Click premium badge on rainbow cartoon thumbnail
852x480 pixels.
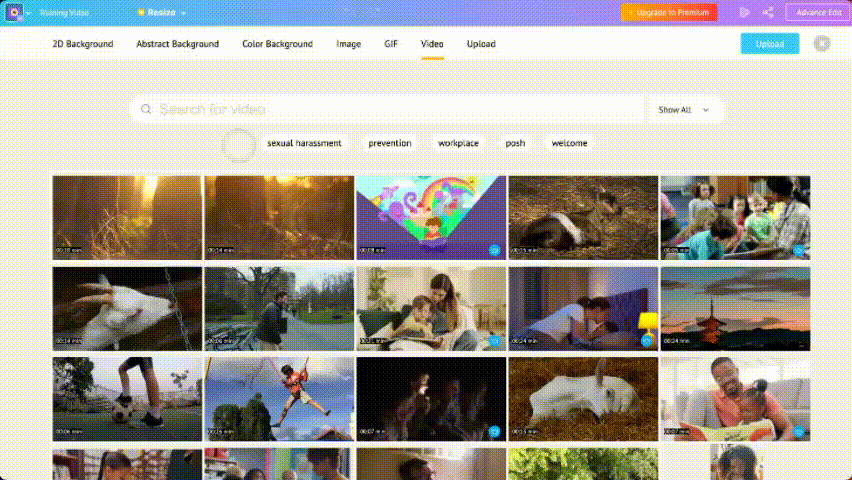pyautogui.click(x=494, y=250)
